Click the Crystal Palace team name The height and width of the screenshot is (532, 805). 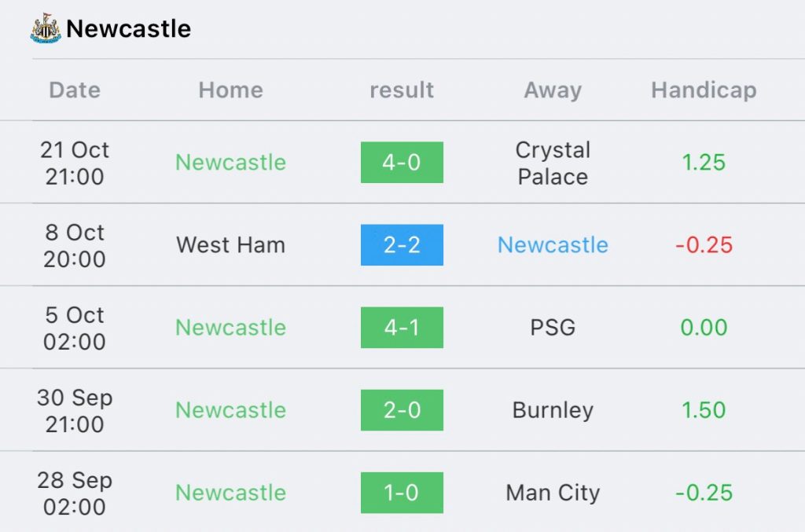pyautogui.click(x=553, y=163)
